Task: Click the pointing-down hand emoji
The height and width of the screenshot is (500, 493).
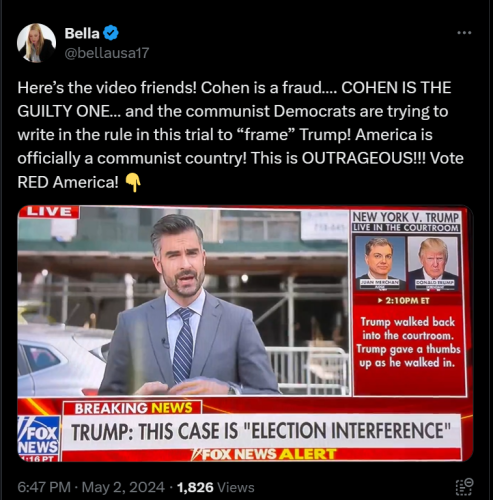Action: tap(133, 183)
